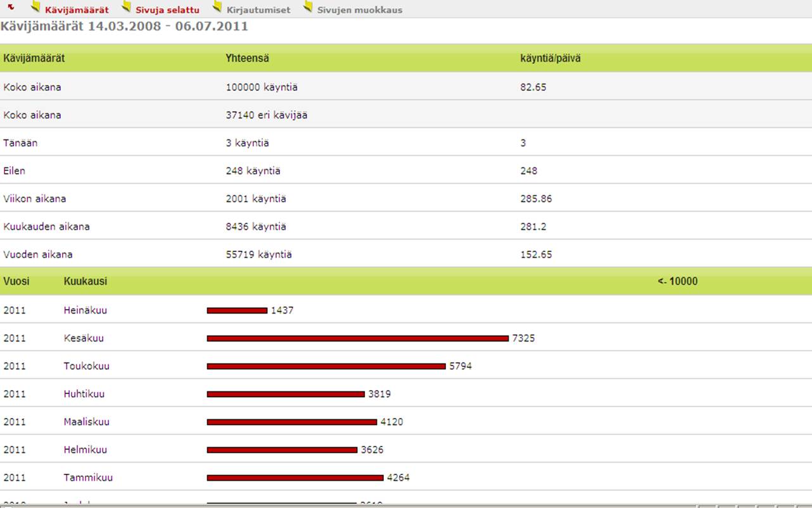Click the '2001 käyntiä' weekly value
Screen dimensions: 812x508
256,199
